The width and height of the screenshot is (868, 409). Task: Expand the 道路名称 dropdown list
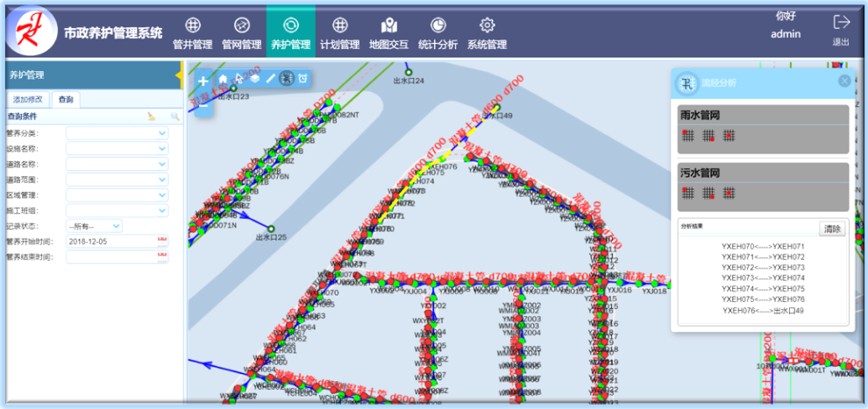pos(117,164)
